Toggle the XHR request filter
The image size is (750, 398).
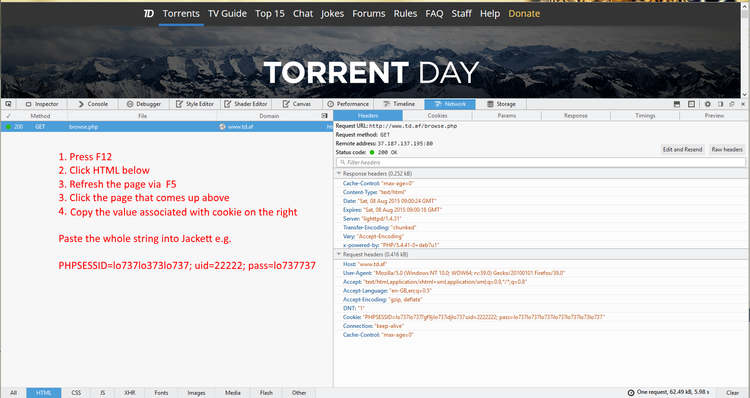click(x=130, y=393)
